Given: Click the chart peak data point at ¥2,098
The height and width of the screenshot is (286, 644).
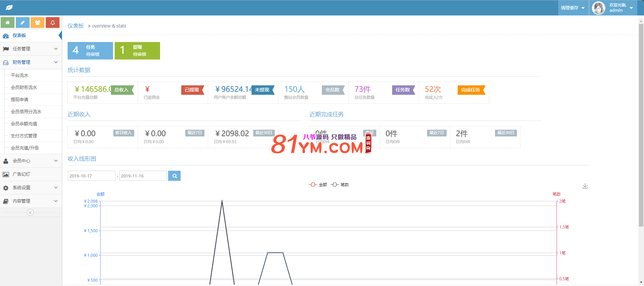Looking at the screenshot, I should (222, 201).
